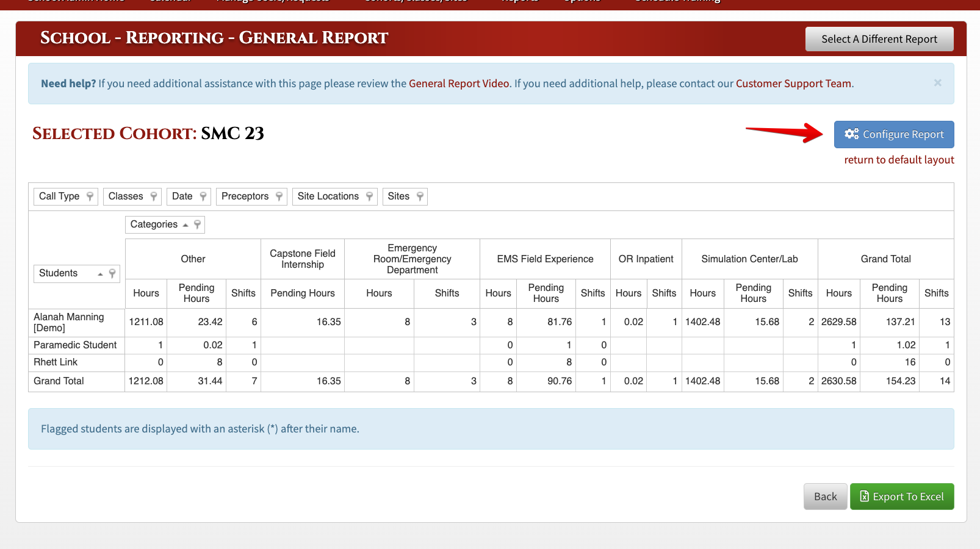Click the 2630.58 grand total cell

click(839, 381)
